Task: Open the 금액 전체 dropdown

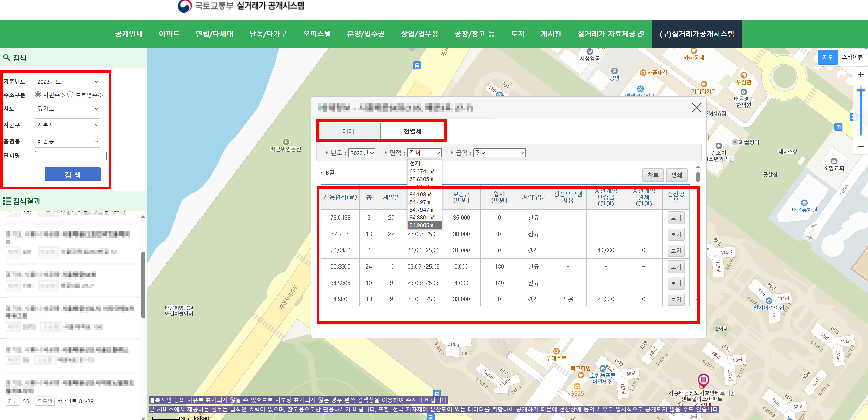Action: (499, 153)
